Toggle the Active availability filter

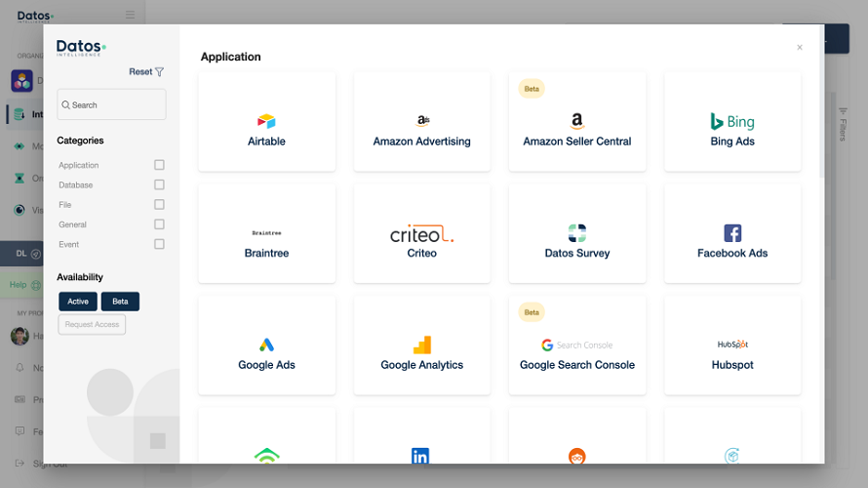tap(78, 302)
